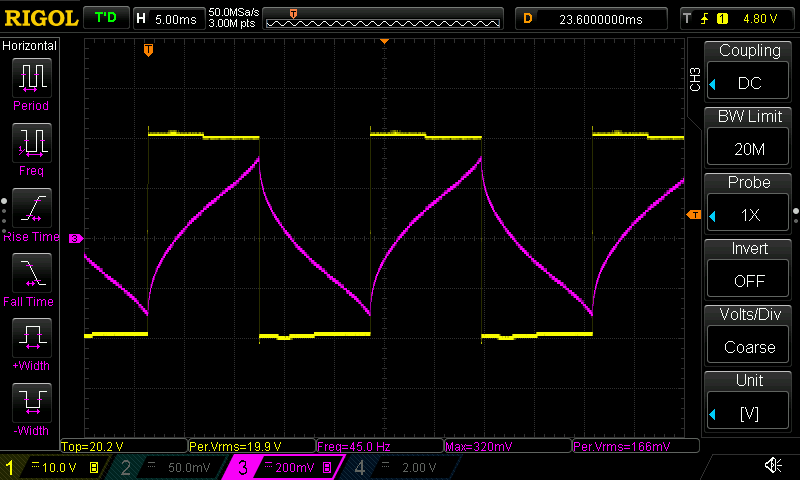The width and height of the screenshot is (800, 480).
Task: Select the channel 4 tab 2.00 V
Action: (403, 467)
